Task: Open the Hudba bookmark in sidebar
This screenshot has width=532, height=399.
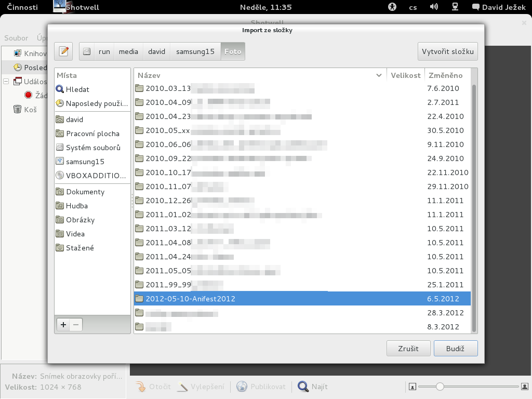Action: [x=92, y=206]
